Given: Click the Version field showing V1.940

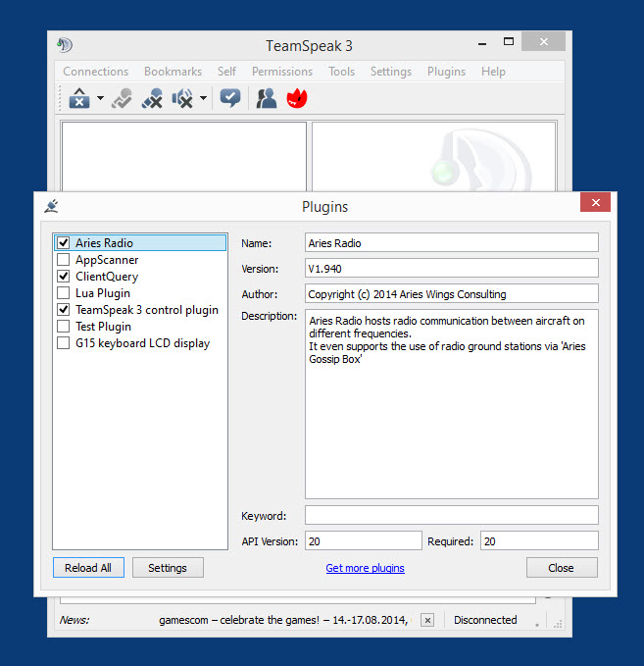Looking at the screenshot, I should point(452,268).
